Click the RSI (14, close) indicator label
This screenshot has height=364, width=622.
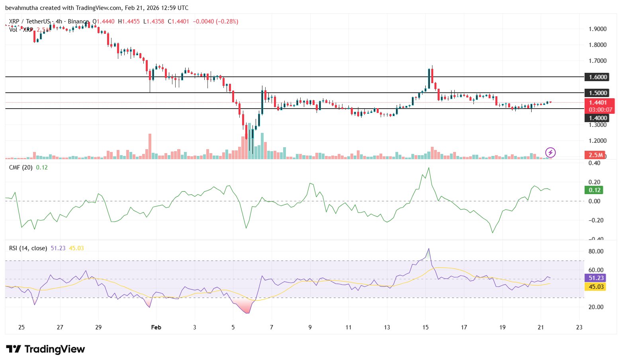[28, 247]
